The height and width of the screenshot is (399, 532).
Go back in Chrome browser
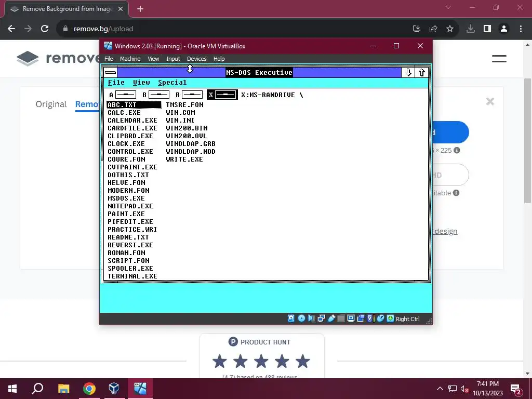(x=11, y=29)
